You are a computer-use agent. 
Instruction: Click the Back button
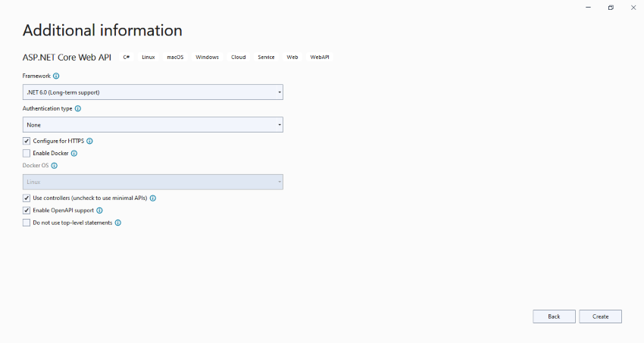pos(554,316)
